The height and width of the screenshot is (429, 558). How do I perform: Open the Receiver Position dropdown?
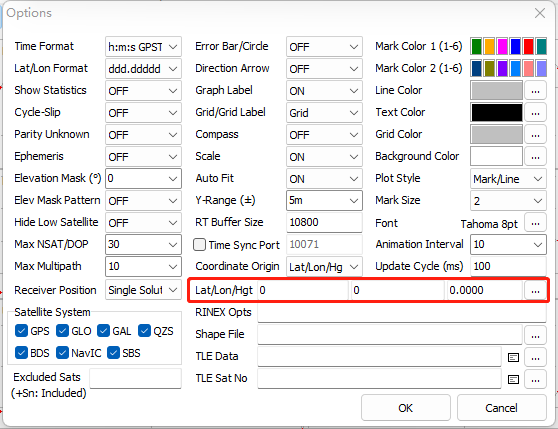pos(143,290)
